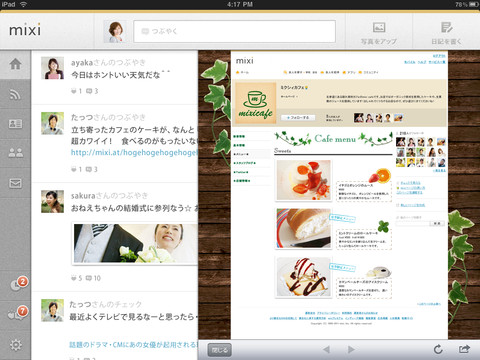Open the 10 comments on sakura's post

pos(93,278)
